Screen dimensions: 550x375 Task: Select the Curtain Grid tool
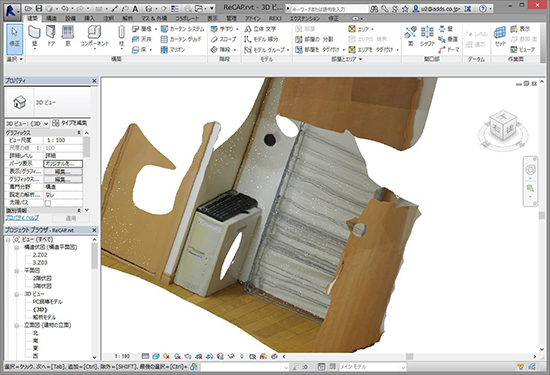click(181, 39)
